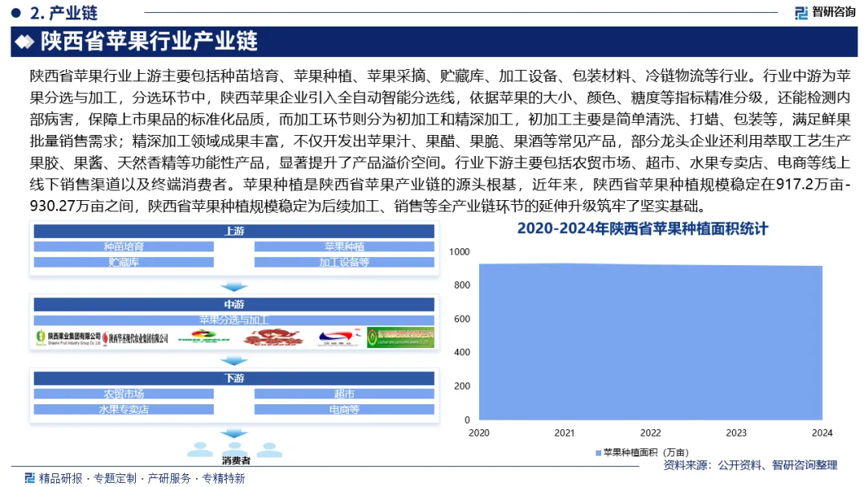Click the 农贸市场 box
The width and height of the screenshot is (868, 487).
click(124, 394)
